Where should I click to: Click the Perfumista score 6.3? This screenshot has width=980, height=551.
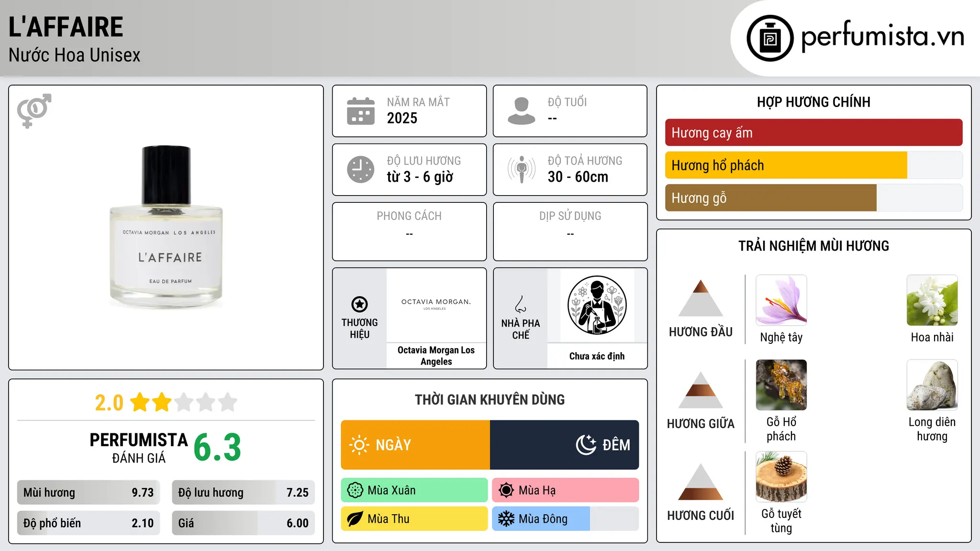pyautogui.click(x=217, y=447)
